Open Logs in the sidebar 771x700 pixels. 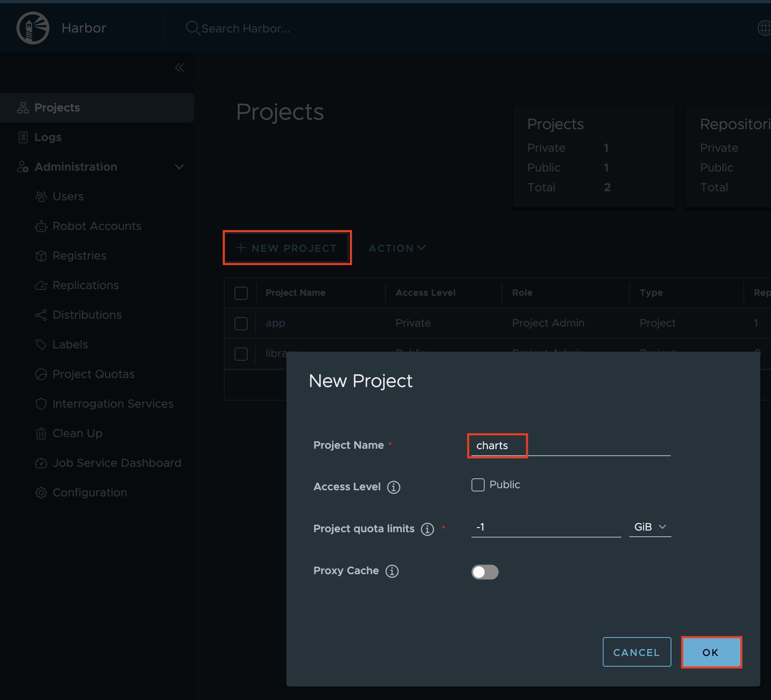coord(48,137)
